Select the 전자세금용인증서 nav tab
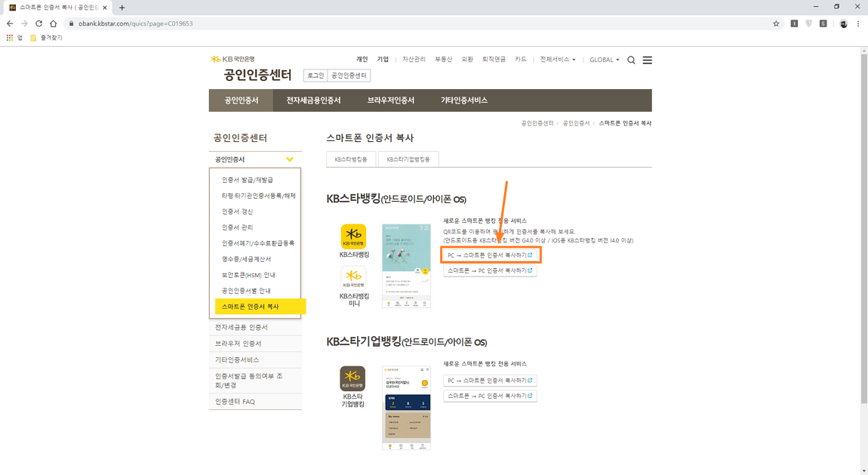The image size is (868, 475). point(313,100)
